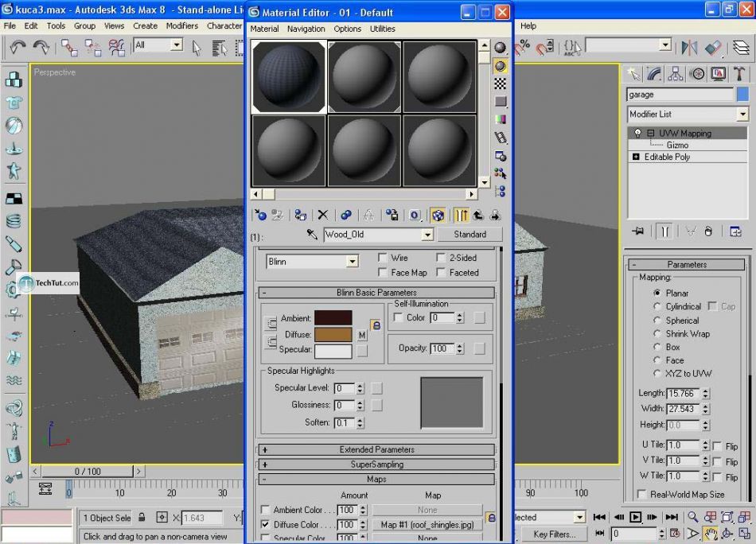Enable the Wire checkbox
Image resolution: width=756 pixels, height=544 pixels.
coord(382,258)
